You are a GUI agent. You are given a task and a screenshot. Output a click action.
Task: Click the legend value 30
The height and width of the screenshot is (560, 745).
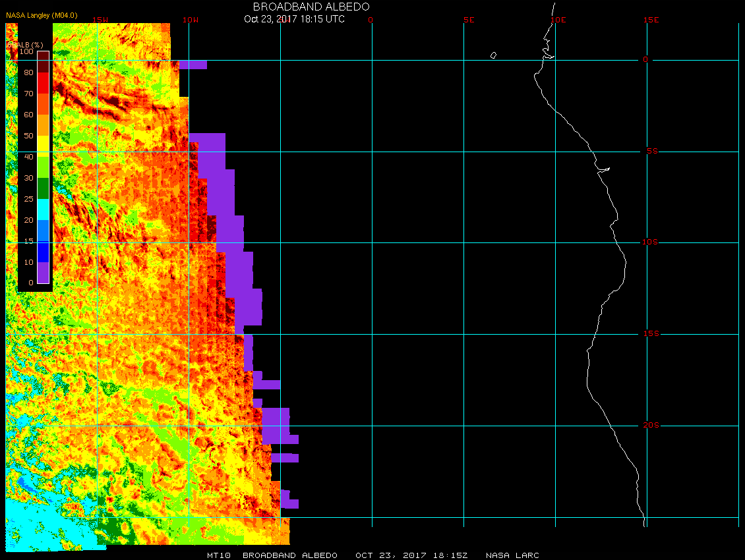click(29, 178)
